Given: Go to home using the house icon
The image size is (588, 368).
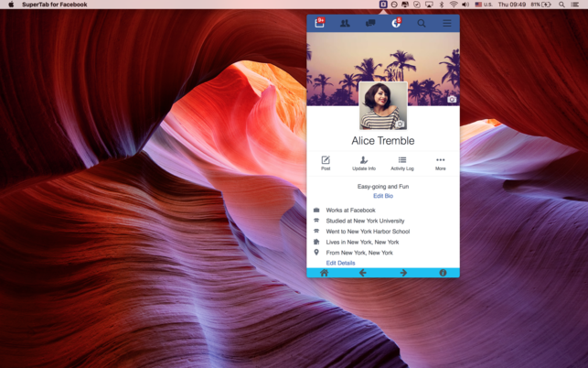Looking at the screenshot, I should pyautogui.click(x=325, y=273).
